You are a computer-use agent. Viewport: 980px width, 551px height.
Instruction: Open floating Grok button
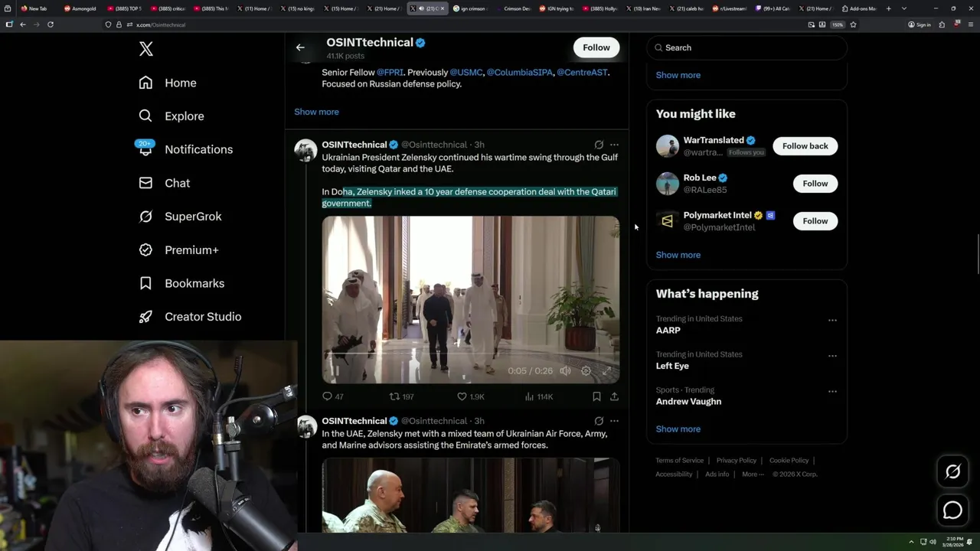[x=952, y=472]
